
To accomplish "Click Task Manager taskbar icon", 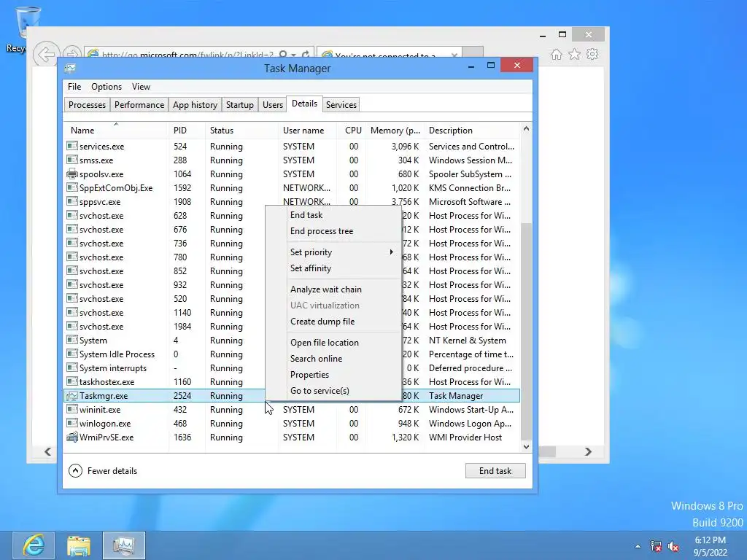I will coord(124,545).
